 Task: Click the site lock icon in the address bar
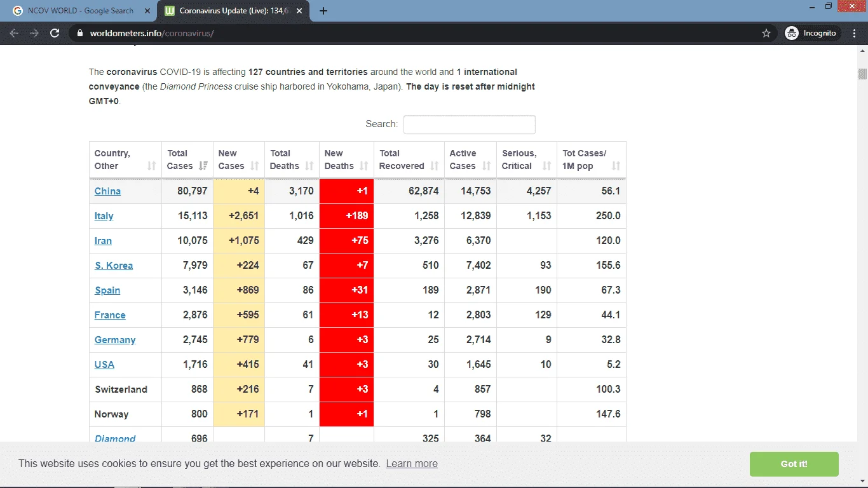click(79, 33)
